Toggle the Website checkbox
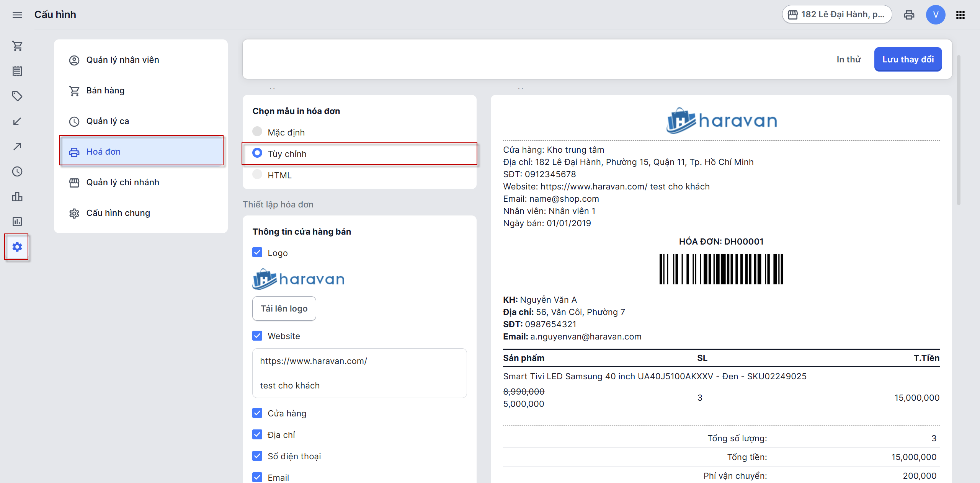This screenshot has height=483, width=980. [257, 336]
